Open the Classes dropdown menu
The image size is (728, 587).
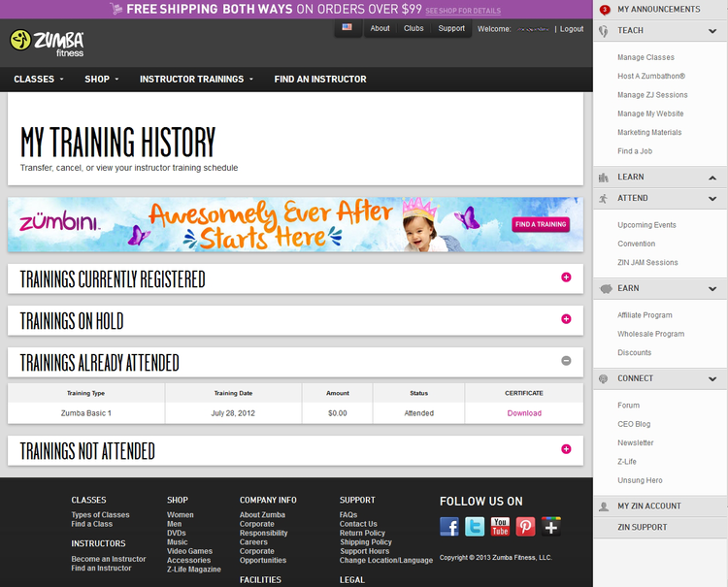pyautogui.click(x=39, y=80)
